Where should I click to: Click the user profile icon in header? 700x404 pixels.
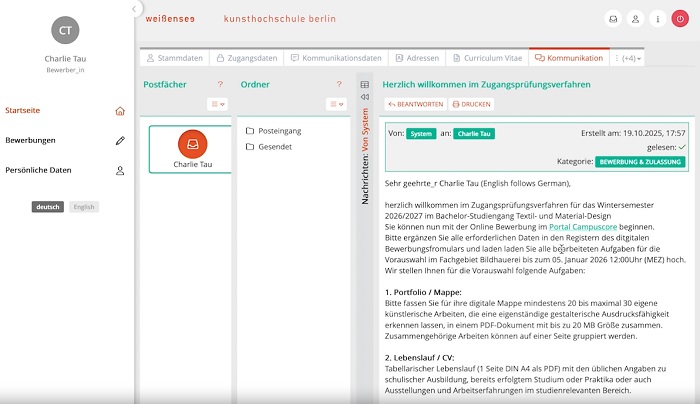[635, 19]
